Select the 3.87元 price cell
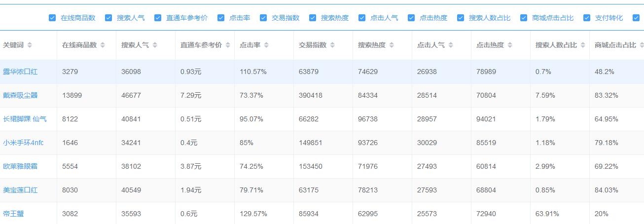 tap(191, 166)
